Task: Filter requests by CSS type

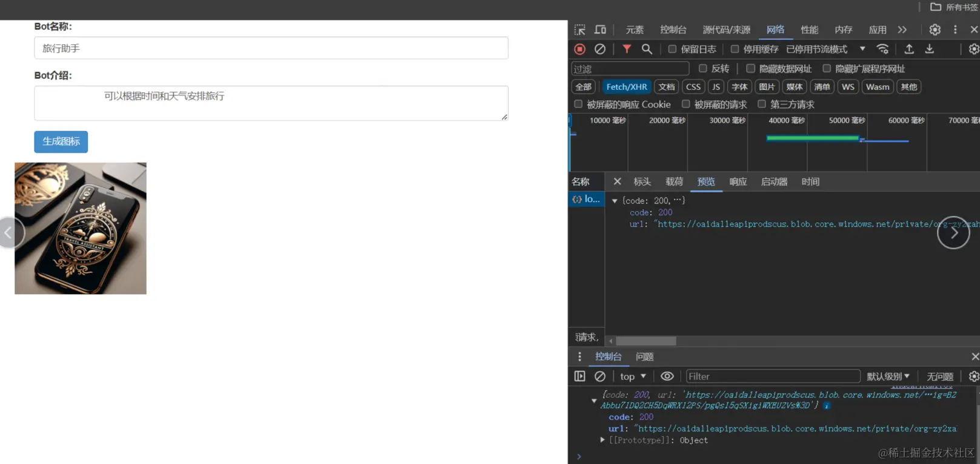Action: (x=693, y=87)
